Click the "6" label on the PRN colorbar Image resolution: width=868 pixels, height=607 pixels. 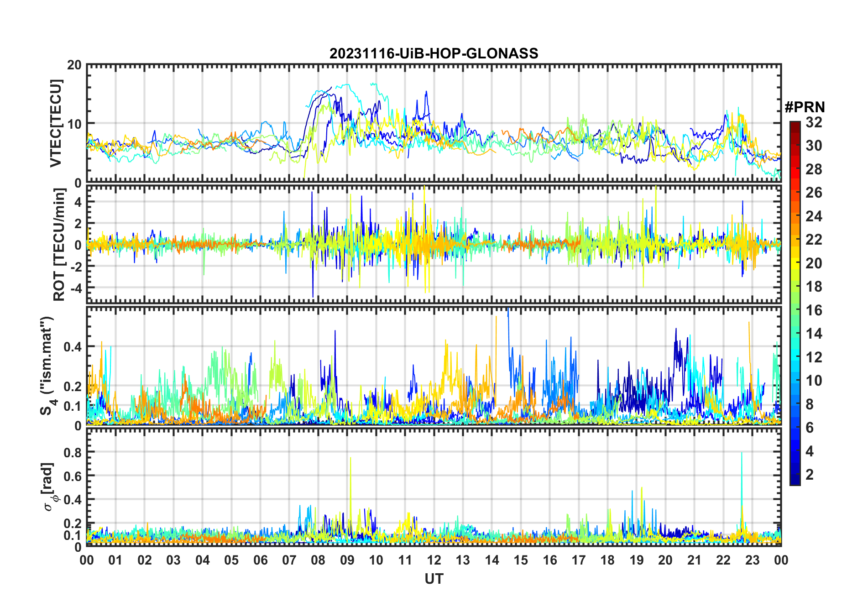point(810,428)
